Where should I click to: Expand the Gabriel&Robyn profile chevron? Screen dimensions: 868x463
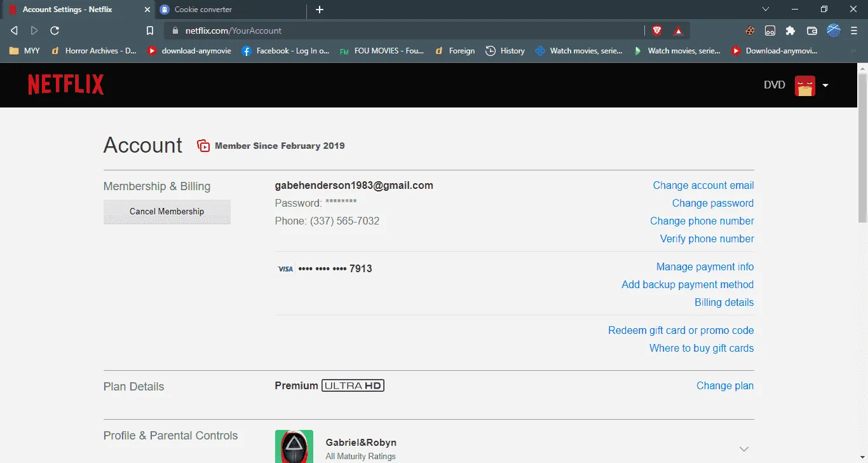point(744,449)
